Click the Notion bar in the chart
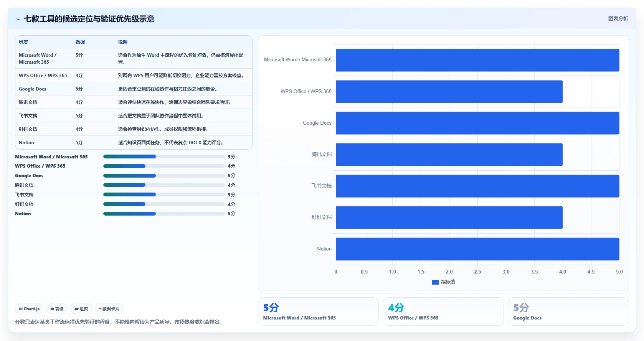The width and height of the screenshot is (644, 341). pyautogui.click(x=477, y=249)
